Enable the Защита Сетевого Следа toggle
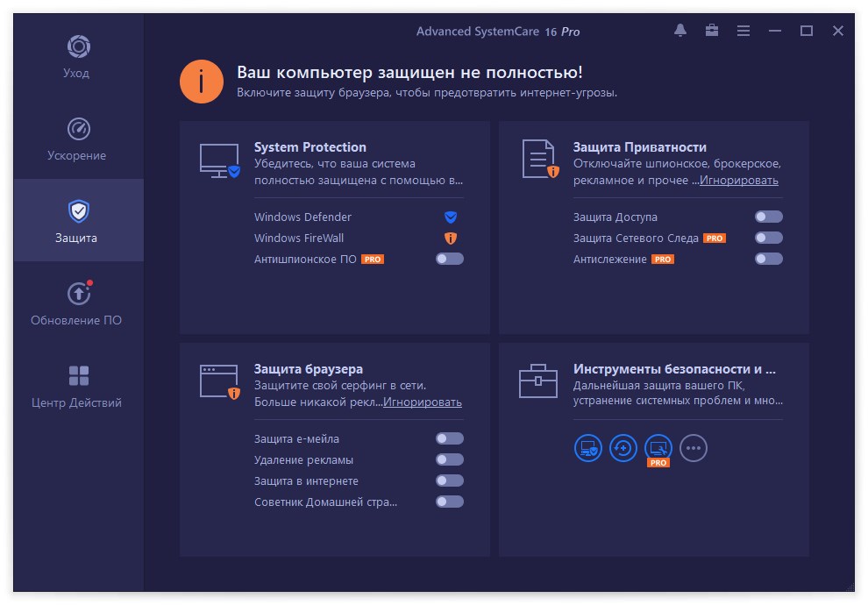 click(x=769, y=238)
